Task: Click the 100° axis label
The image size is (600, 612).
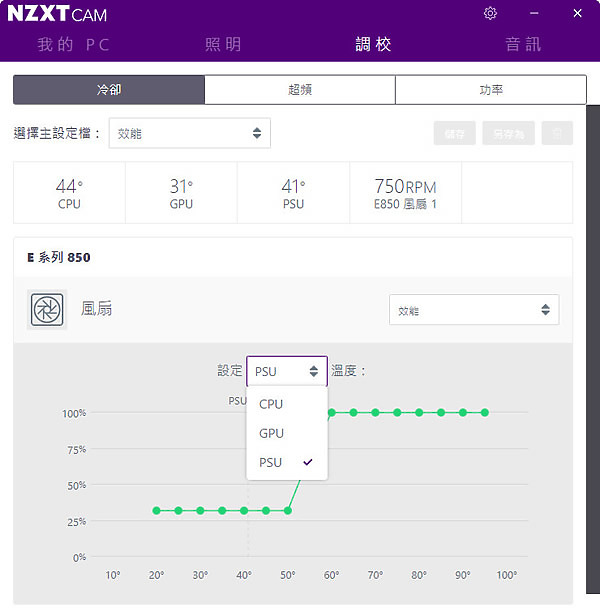Action: click(x=507, y=575)
